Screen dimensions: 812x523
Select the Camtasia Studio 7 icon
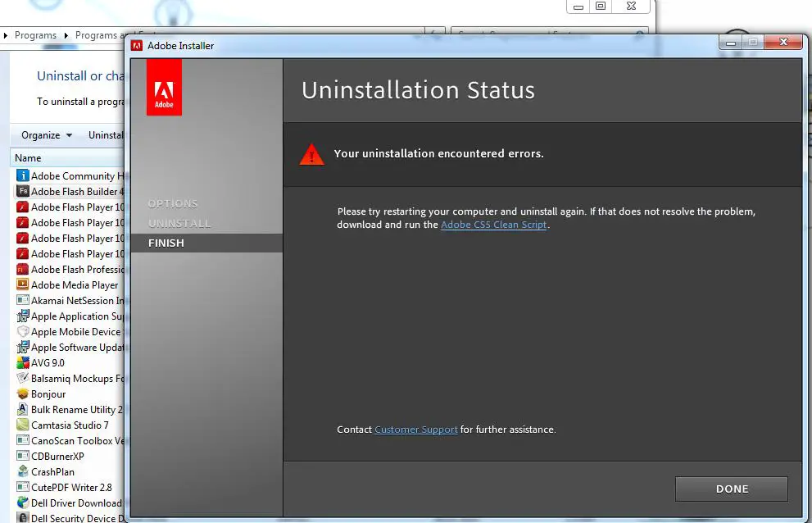23,425
